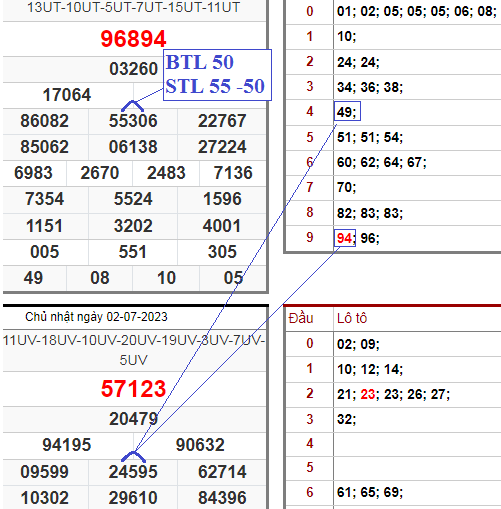Select the four-digit result 6983

(x=33, y=173)
